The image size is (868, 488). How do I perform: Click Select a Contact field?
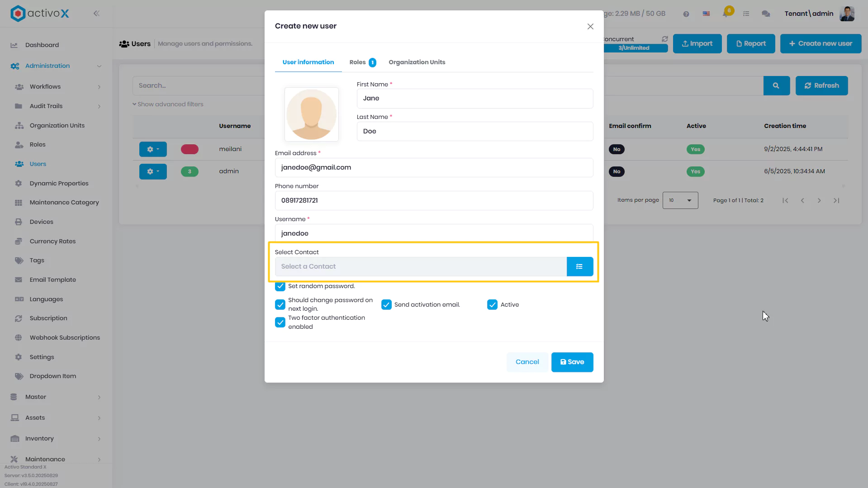(x=421, y=267)
